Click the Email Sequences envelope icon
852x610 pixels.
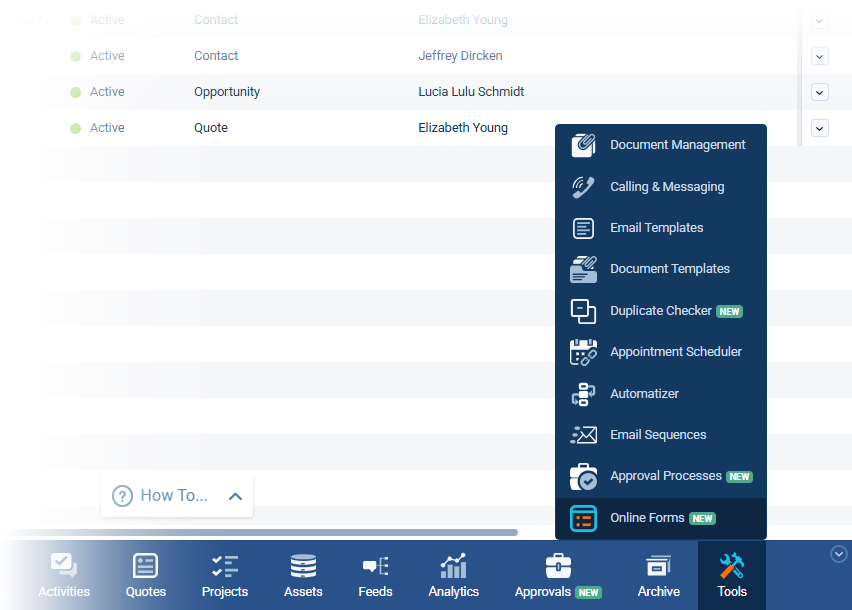[x=583, y=435]
